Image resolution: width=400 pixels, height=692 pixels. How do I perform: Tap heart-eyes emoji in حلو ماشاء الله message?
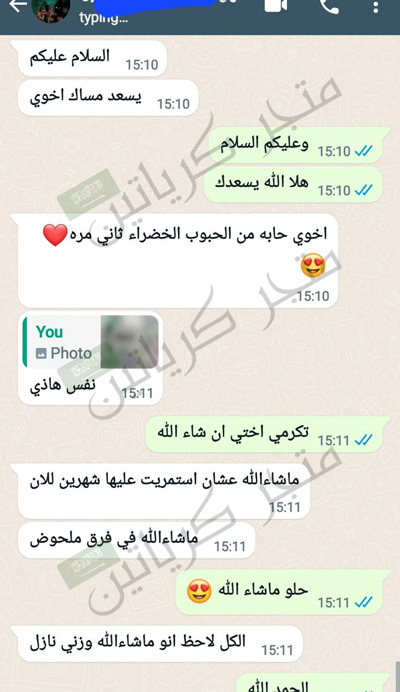coord(199,591)
